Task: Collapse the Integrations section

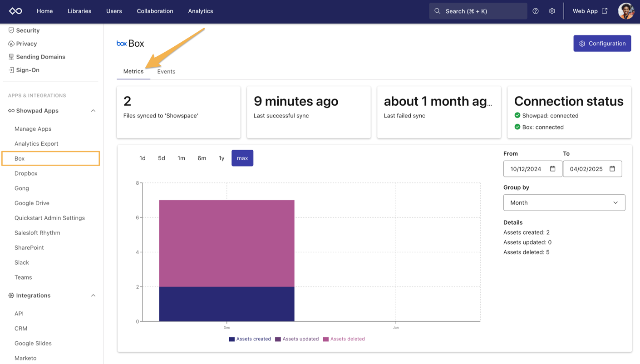Action: tap(93, 295)
